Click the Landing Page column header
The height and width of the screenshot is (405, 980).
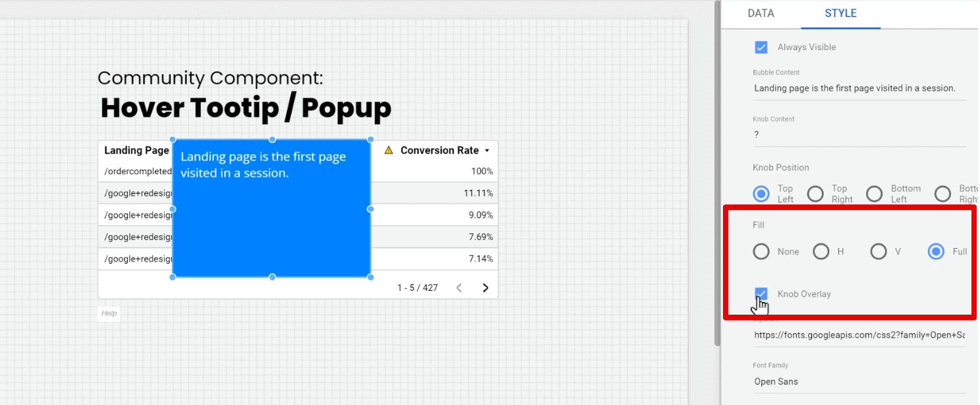coord(136,150)
